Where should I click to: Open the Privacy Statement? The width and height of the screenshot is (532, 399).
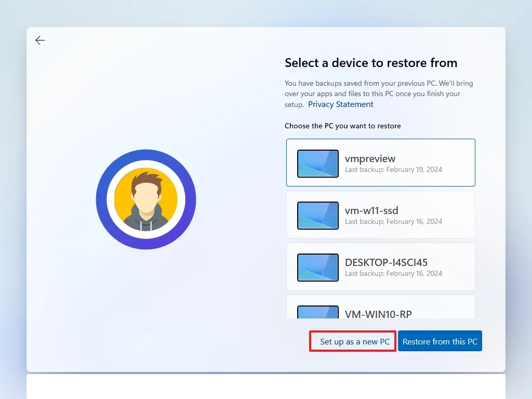pyautogui.click(x=340, y=104)
